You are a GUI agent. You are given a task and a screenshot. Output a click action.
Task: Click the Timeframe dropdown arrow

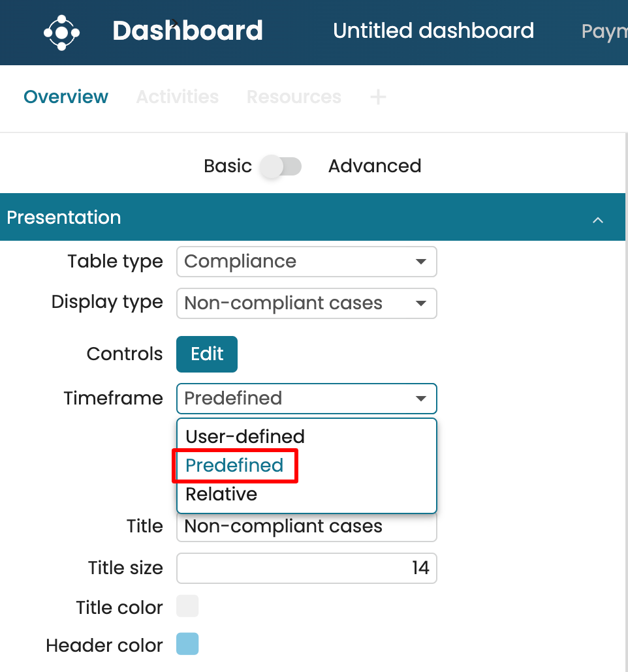[421, 399]
